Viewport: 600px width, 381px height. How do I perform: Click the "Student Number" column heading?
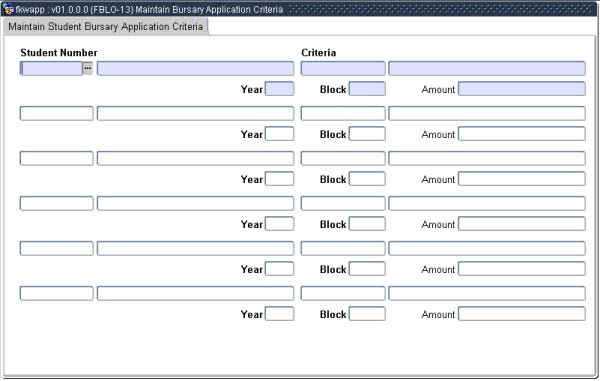[59, 53]
